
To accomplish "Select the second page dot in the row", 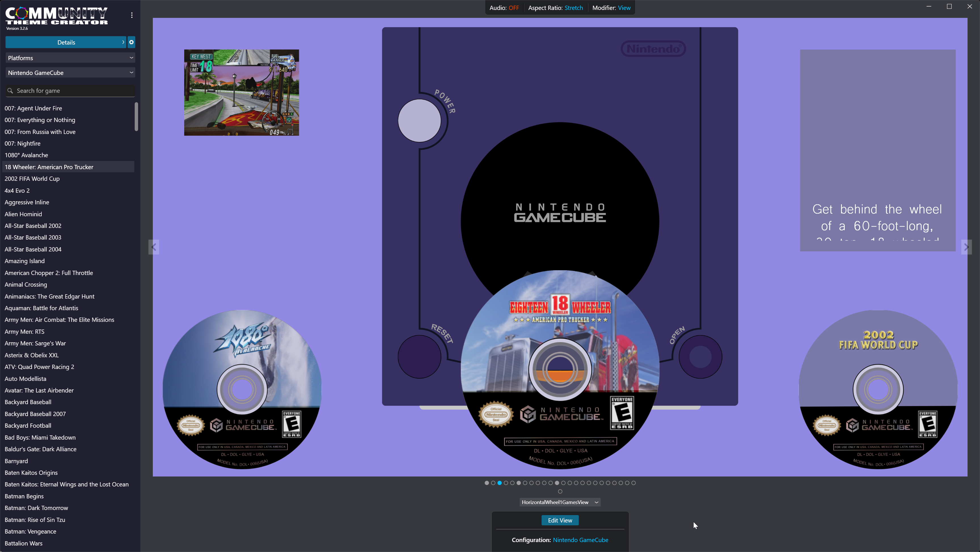I will pyautogui.click(x=493, y=483).
